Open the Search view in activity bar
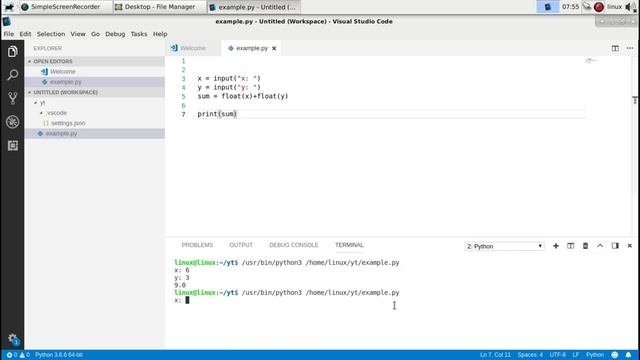 (x=12, y=75)
